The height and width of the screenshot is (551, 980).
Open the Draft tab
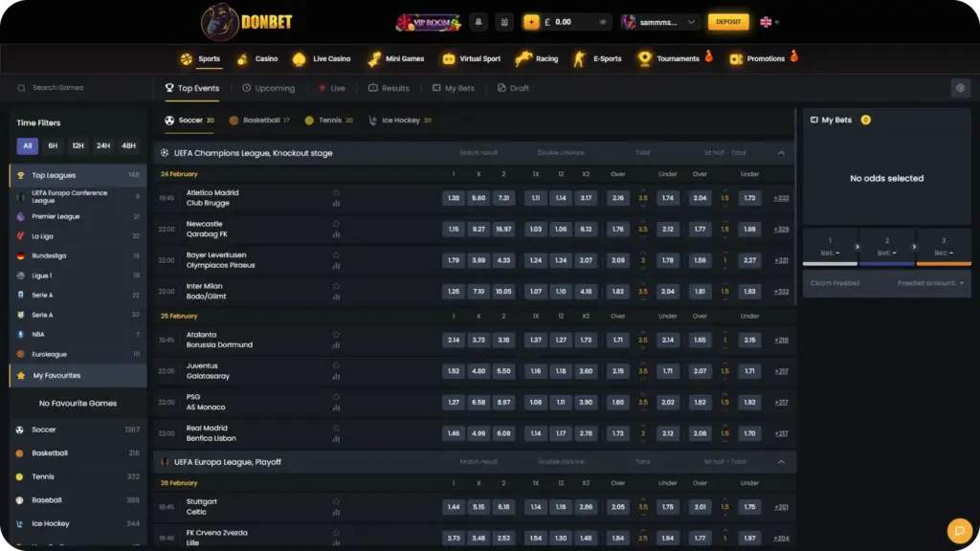(513, 88)
